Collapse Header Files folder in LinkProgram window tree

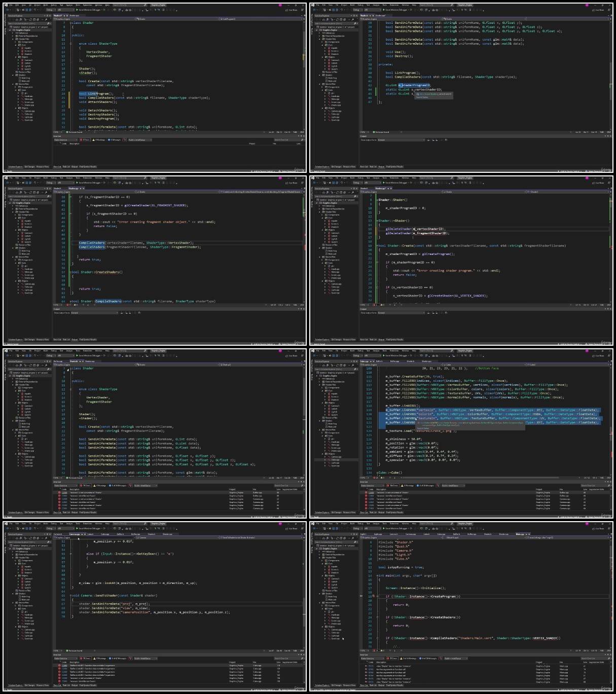pos(13,39)
